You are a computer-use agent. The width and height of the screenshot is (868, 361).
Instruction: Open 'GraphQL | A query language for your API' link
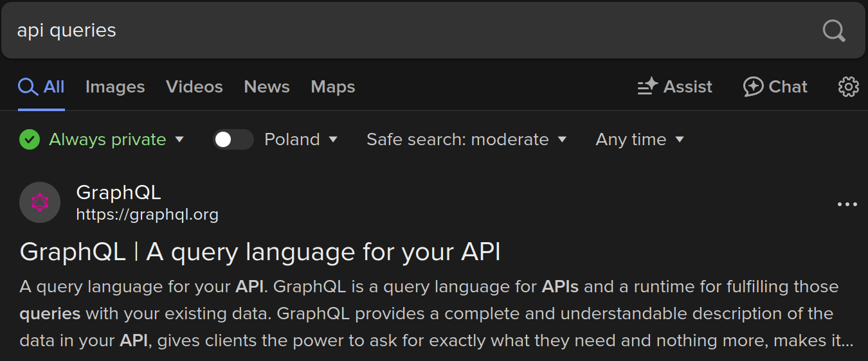[260, 252]
